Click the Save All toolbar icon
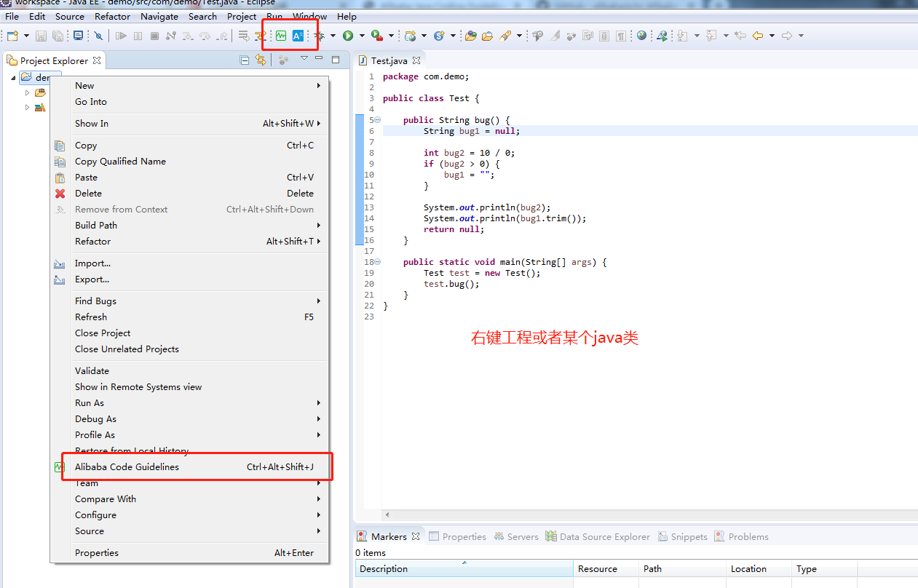 tap(59, 35)
